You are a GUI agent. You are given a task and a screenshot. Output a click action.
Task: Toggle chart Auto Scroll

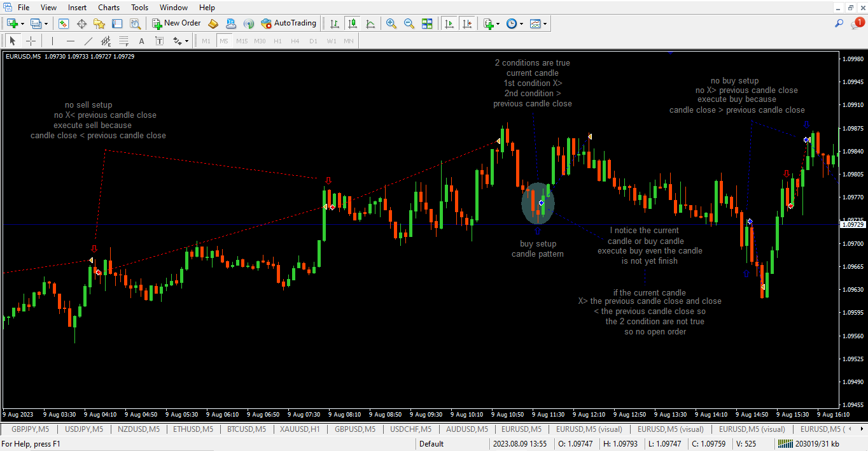coord(449,24)
